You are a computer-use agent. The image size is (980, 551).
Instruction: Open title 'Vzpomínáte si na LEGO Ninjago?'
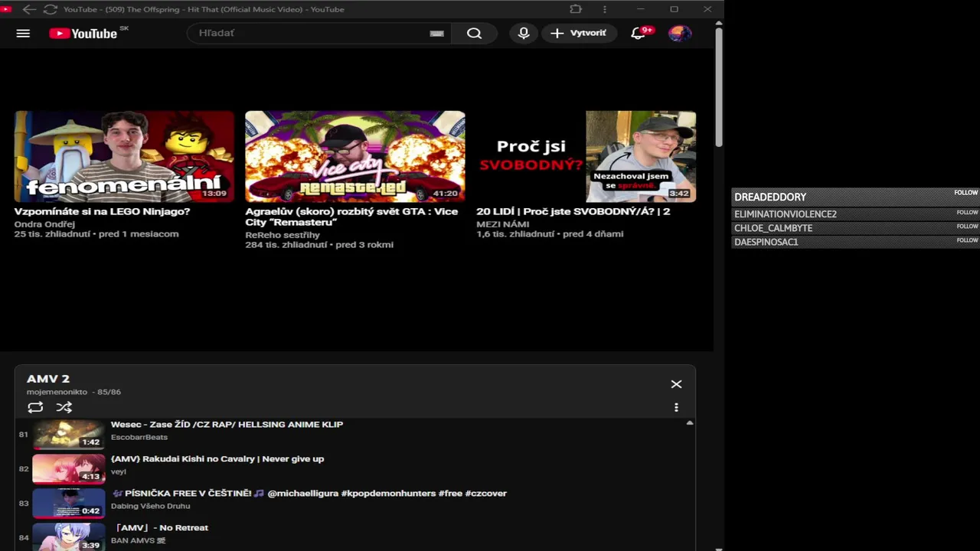(102, 211)
